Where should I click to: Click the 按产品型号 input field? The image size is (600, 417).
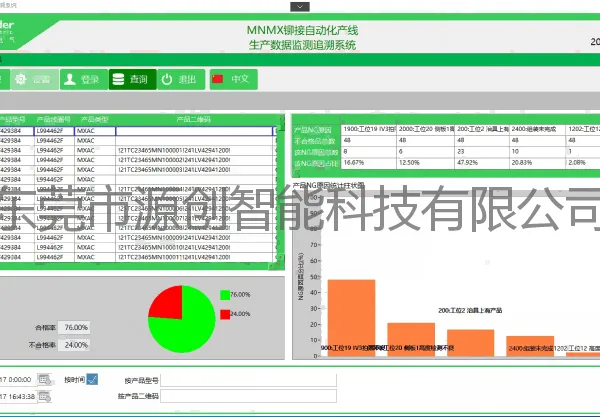point(248,380)
